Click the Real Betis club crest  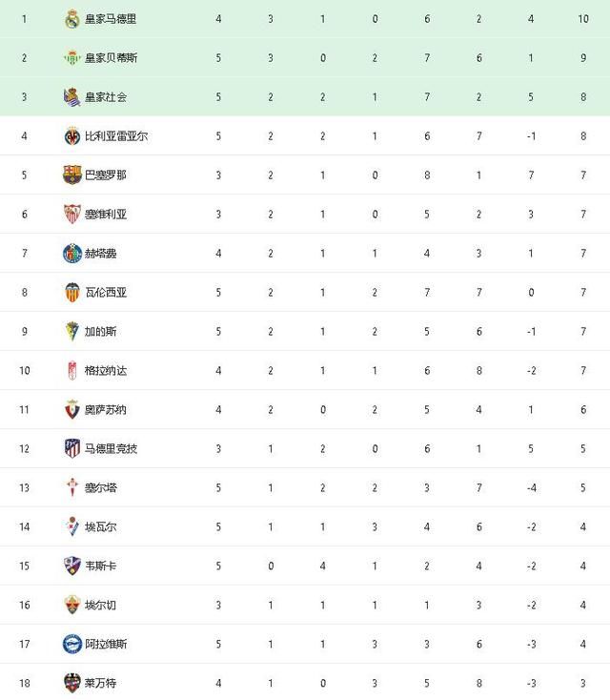tap(71, 58)
